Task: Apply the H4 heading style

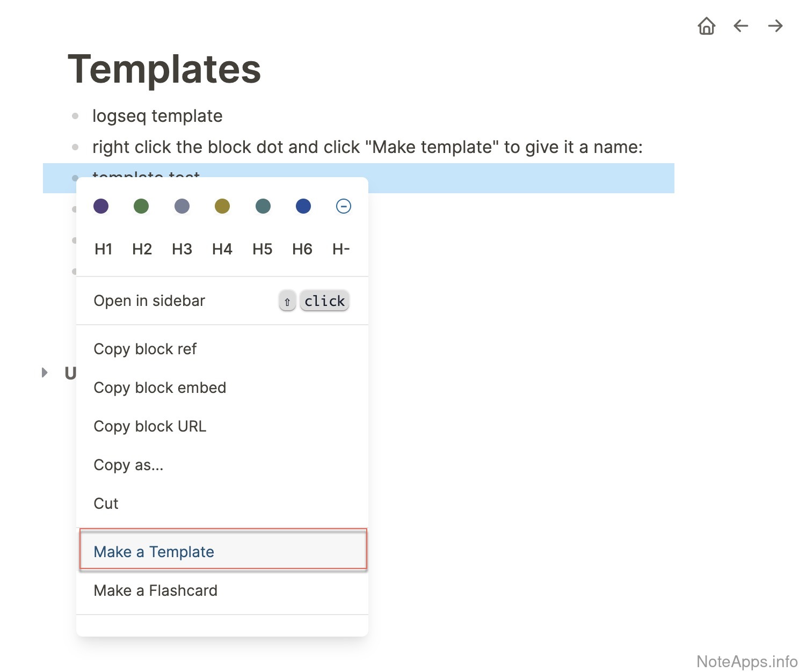Action: (222, 249)
